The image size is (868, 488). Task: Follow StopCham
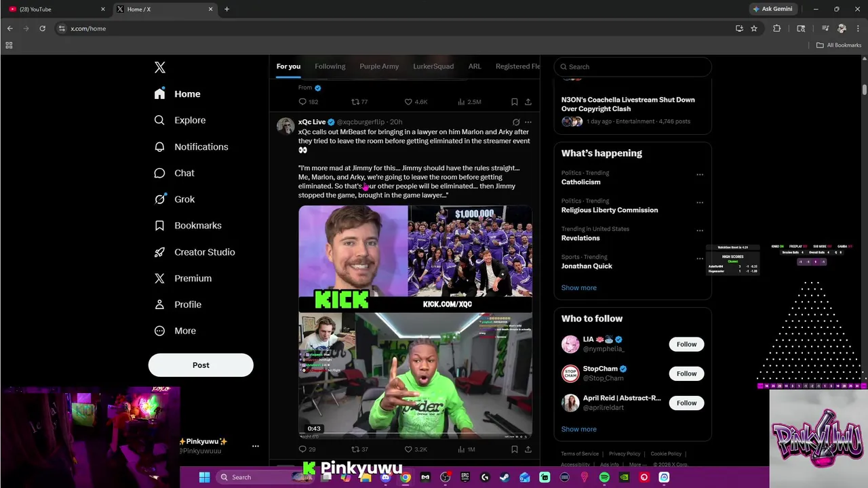pyautogui.click(x=686, y=373)
